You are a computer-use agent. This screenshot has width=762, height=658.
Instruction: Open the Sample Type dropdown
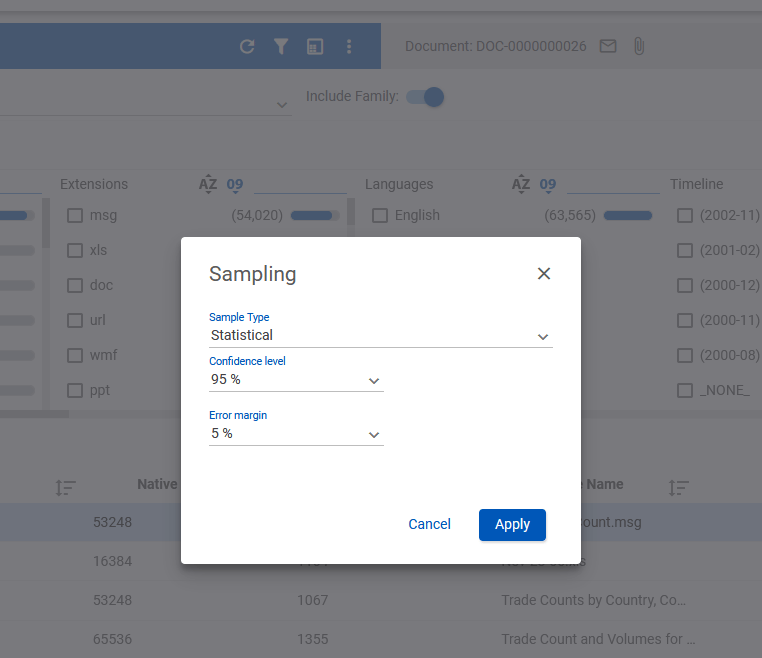381,335
